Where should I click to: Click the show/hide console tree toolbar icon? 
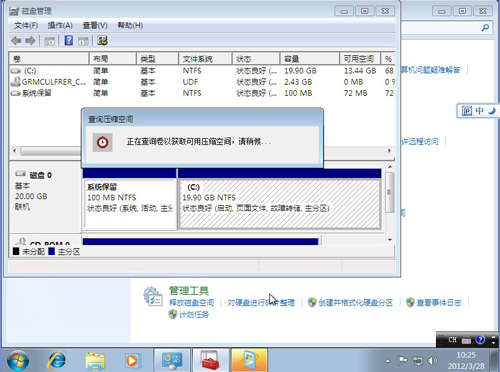pyautogui.click(x=49, y=41)
